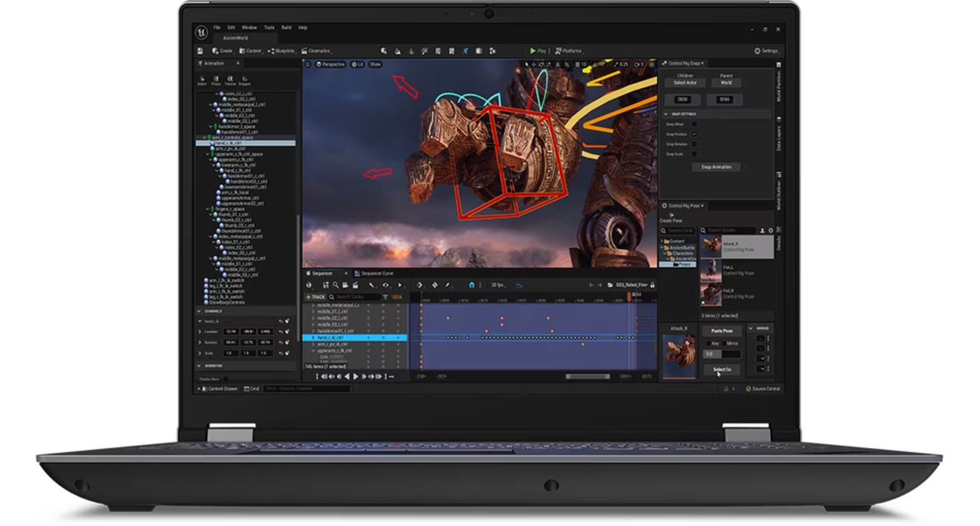Select the hand_r_ik_ctrl row in rig tree
The width and height of the screenshot is (980, 526).
coord(246,143)
